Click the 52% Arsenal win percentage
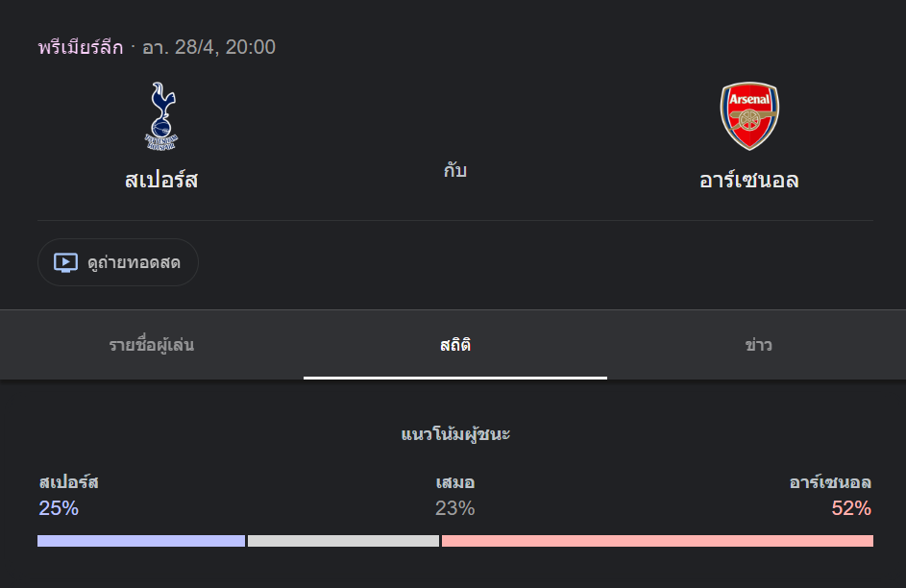This screenshot has width=906, height=588. (x=851, y=508)
